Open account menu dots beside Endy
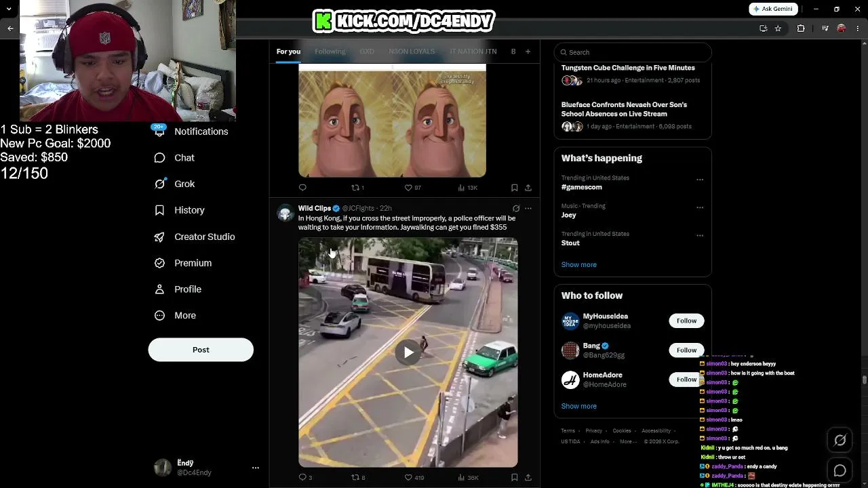 [256, 468]
